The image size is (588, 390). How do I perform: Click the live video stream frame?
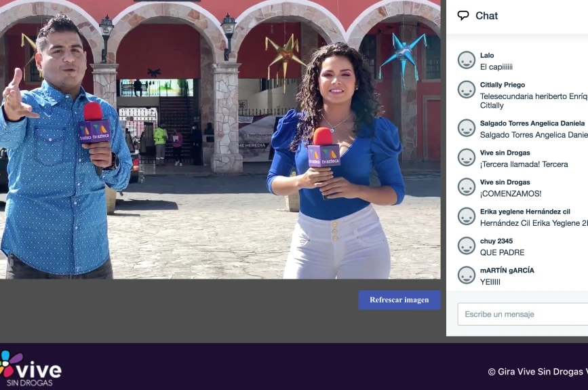tap(220, 140)
